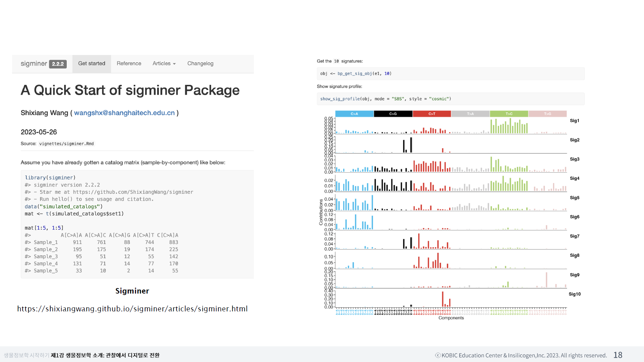The height and width of the screenshot is (362, 644).
Task: Open the Get started tab
Action: [92, 64]
